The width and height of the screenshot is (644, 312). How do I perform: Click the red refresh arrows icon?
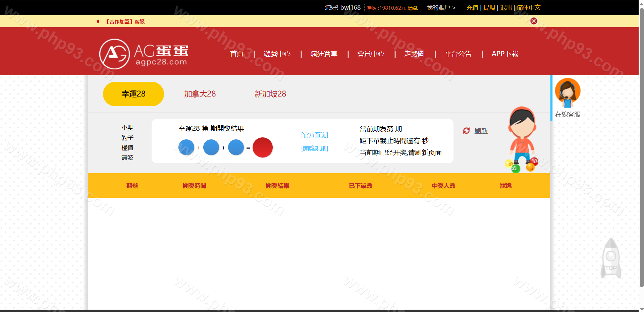466,131
